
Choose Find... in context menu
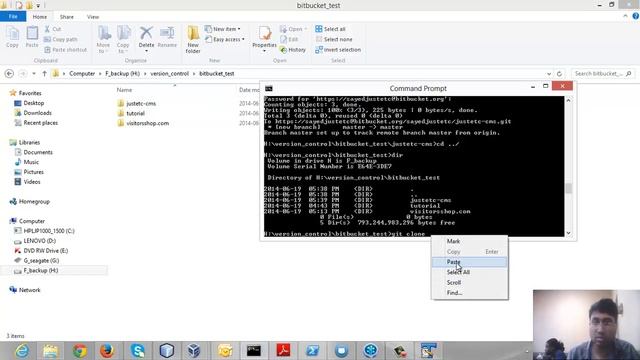point(469,293)
